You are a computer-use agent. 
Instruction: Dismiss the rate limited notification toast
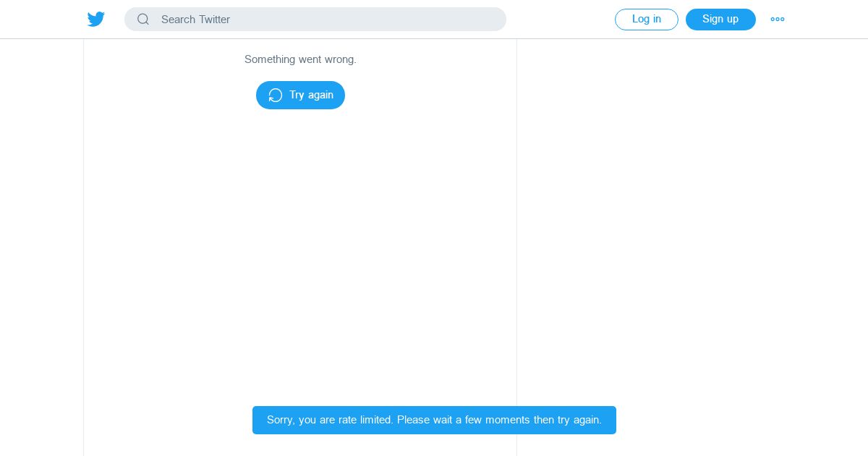click(x=434, y=420)
